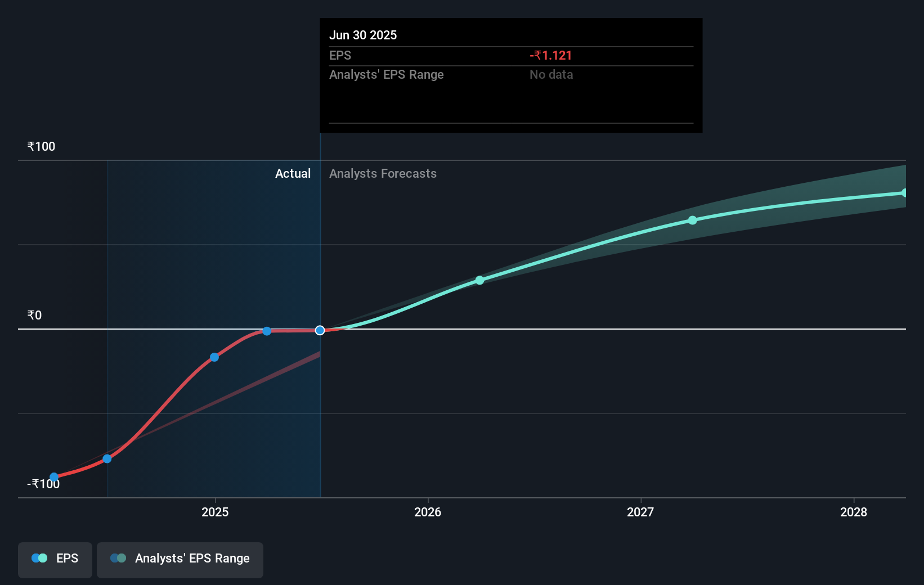Select the 2026 forecast data point
This screenshot has height=585, width=924.
point(479,280)
